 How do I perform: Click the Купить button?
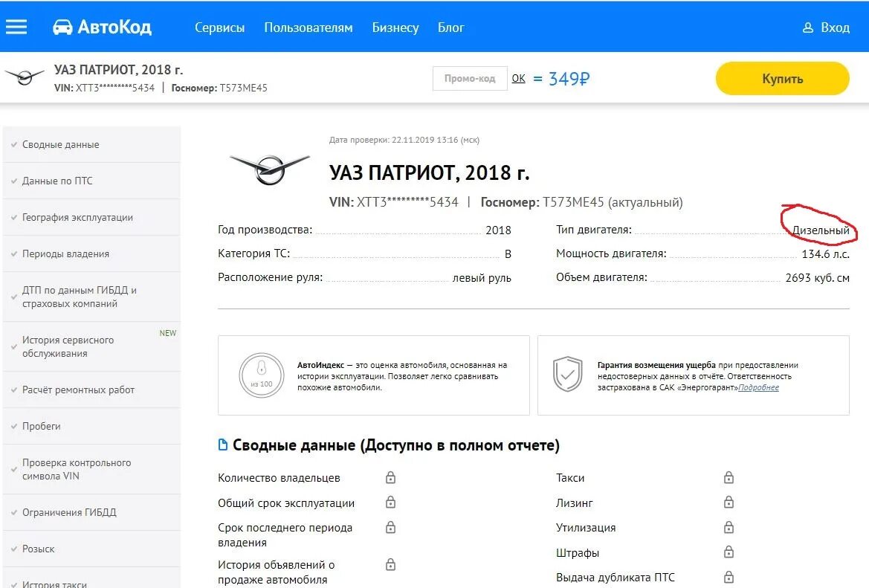pyautogui.click(x=783, y=79)
